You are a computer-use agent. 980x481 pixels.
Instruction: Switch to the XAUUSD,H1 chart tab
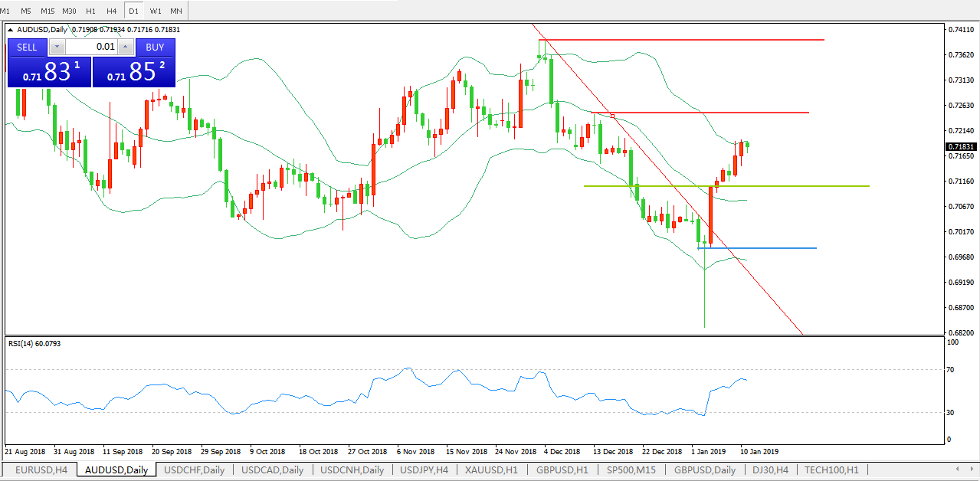point(492,470)
